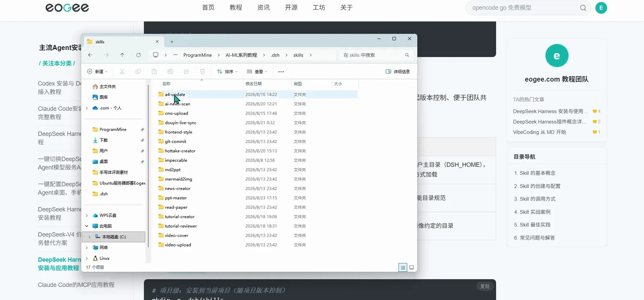This screenshot has width=644, height=300.
Task: Add a new Explorer tab
Action: 172,42
